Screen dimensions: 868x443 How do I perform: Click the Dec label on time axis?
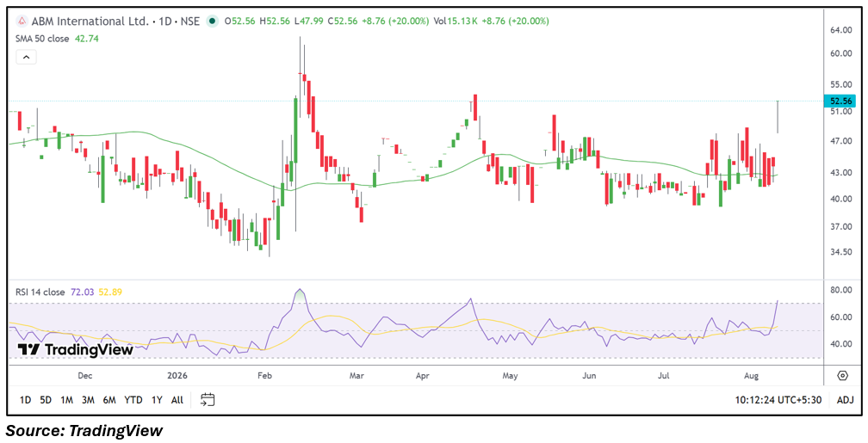click(x=84, y=376)
